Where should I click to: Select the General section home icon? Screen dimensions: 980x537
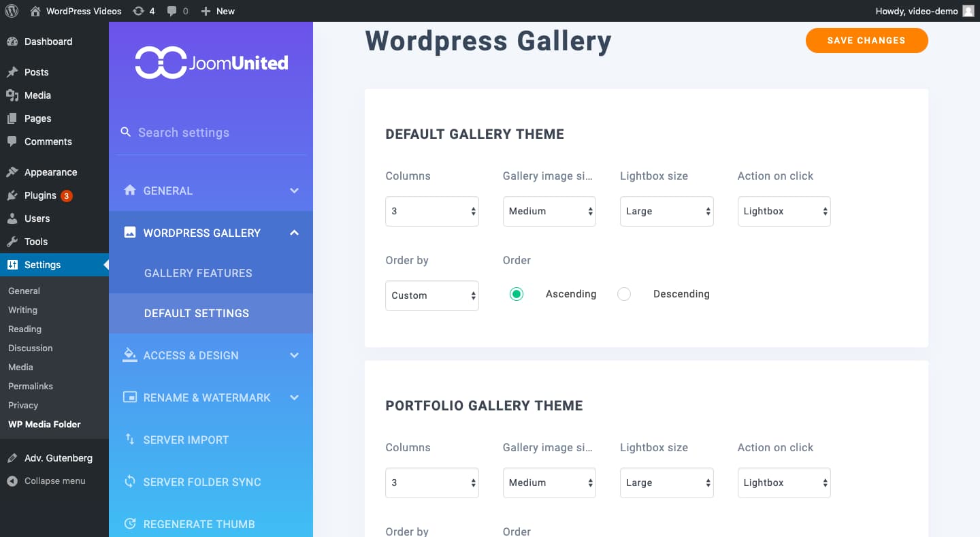[130, 191]
